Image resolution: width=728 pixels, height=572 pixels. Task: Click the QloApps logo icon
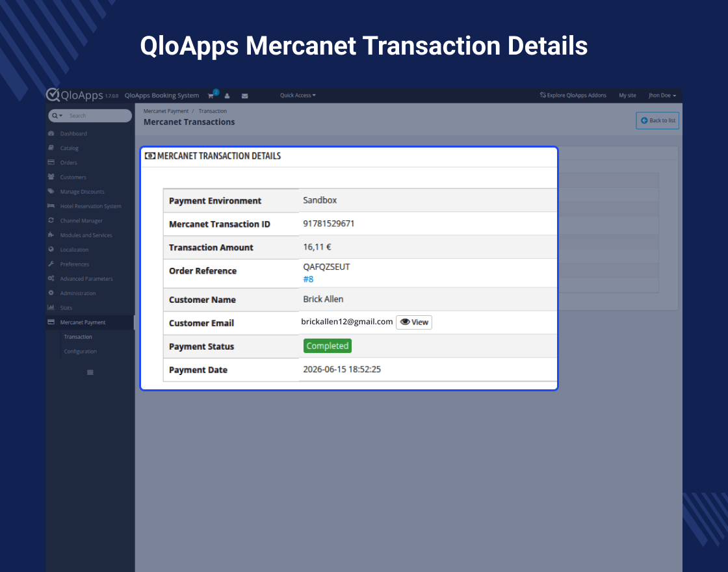coord(53,94)
